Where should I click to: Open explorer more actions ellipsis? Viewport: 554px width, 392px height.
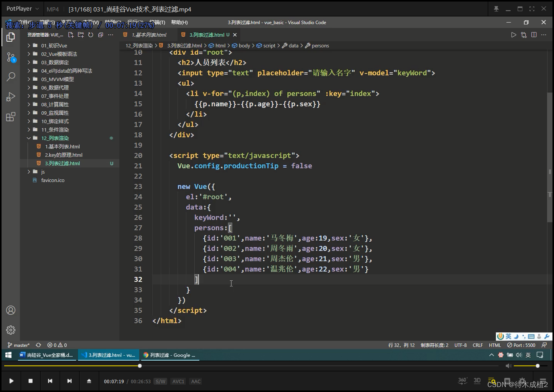111,35
